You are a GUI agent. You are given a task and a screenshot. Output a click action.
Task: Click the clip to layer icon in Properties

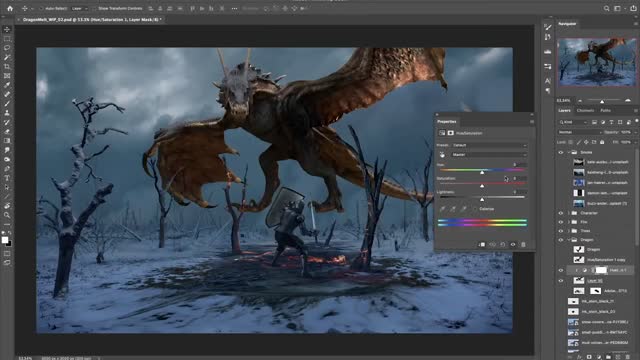point(482,244)
